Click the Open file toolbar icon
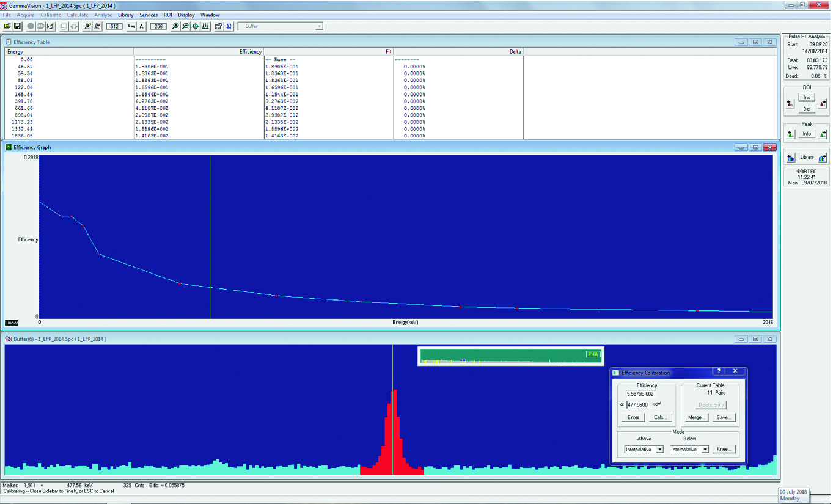The image size is (833, 504). coord(7,26)
